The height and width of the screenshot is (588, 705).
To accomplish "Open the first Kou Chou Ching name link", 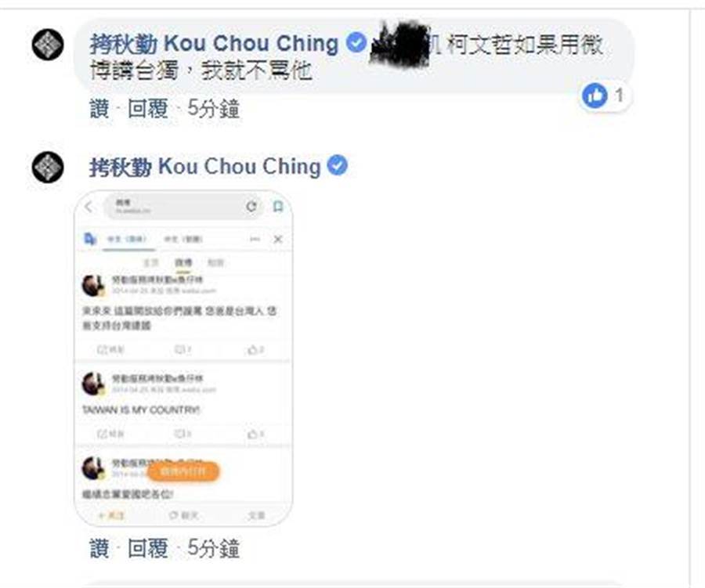I will tap(214, 44).
